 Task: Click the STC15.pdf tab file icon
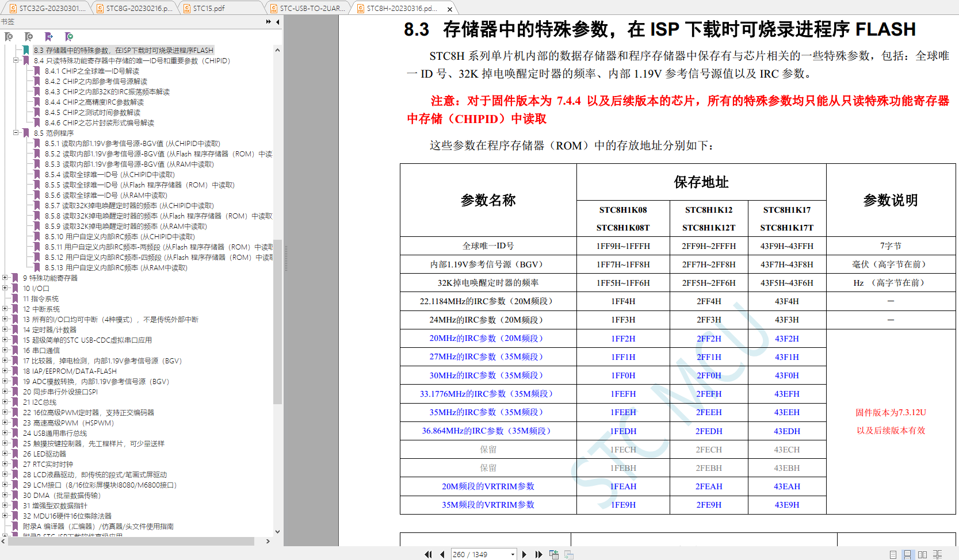click(187, 9)
